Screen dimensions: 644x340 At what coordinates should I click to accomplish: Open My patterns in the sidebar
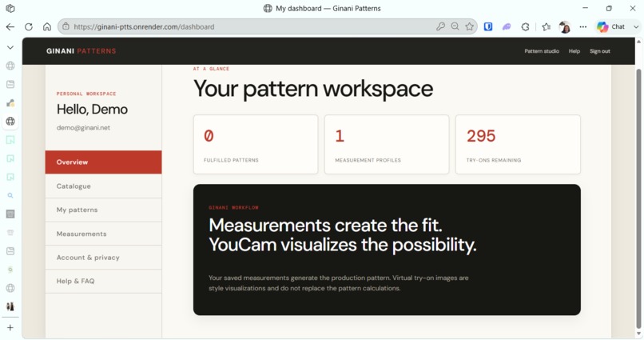[104, 210]
